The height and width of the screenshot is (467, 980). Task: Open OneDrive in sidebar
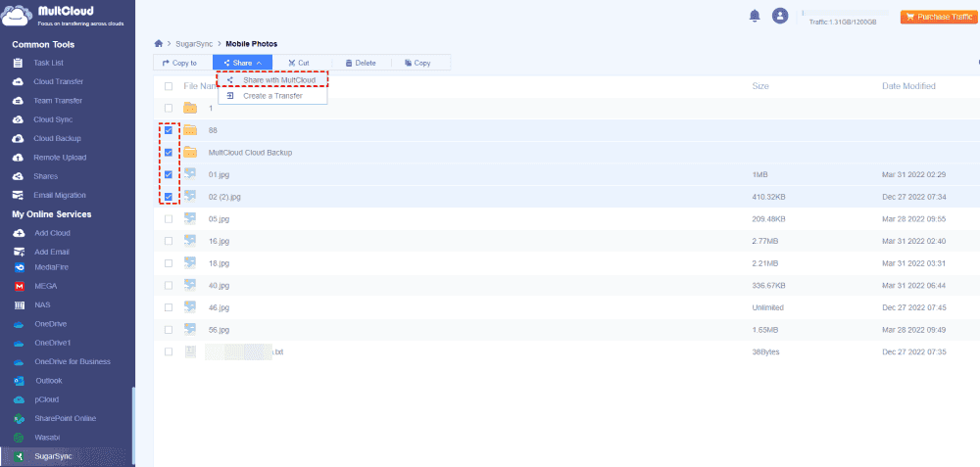(x=51, y=324)
